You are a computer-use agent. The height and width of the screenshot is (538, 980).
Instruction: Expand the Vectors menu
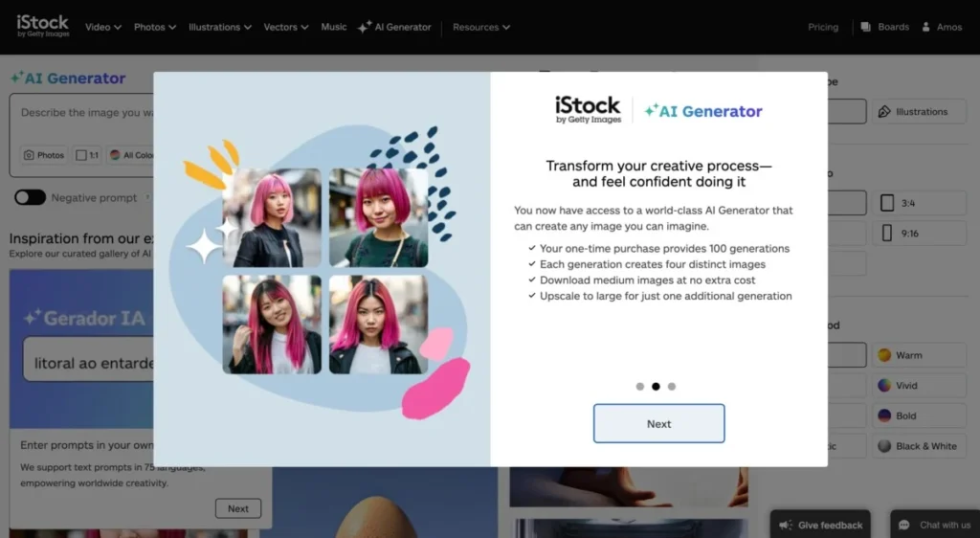click(x=285, y=27)
